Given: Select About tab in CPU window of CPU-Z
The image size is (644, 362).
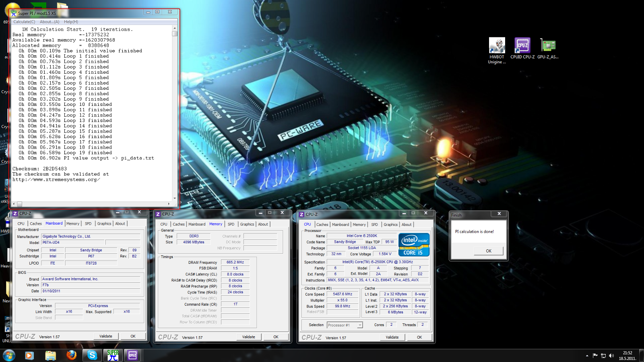Looking at the screenshot, I should tap(407, 225).
